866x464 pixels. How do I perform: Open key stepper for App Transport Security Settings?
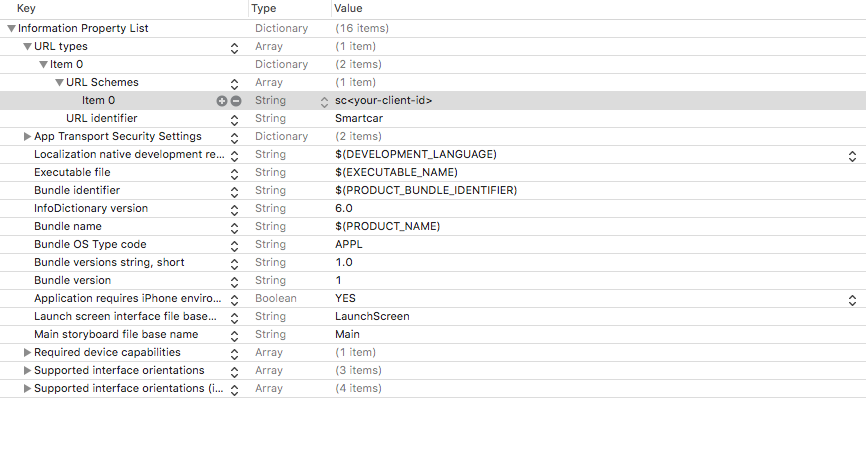(234, 138)
